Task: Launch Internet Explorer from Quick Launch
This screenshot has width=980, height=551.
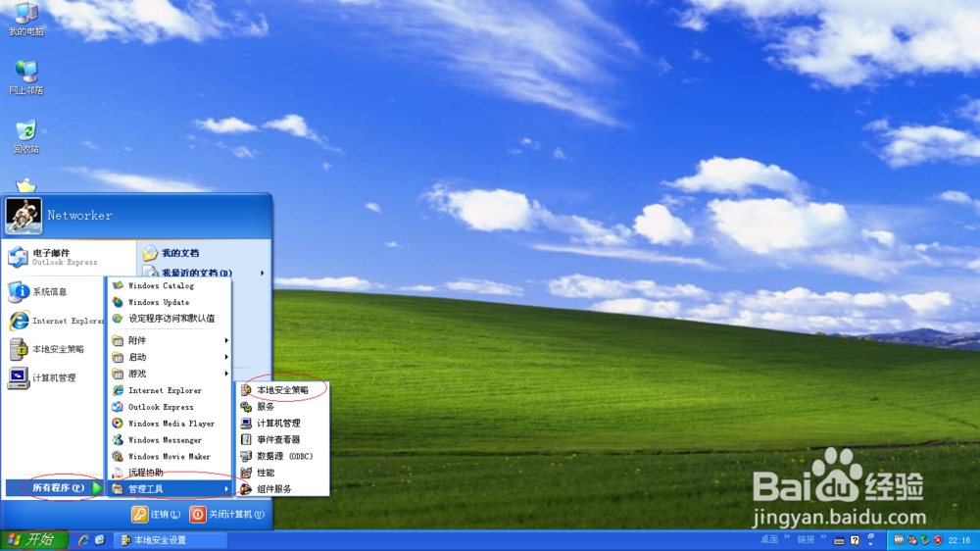Action: 83,540
